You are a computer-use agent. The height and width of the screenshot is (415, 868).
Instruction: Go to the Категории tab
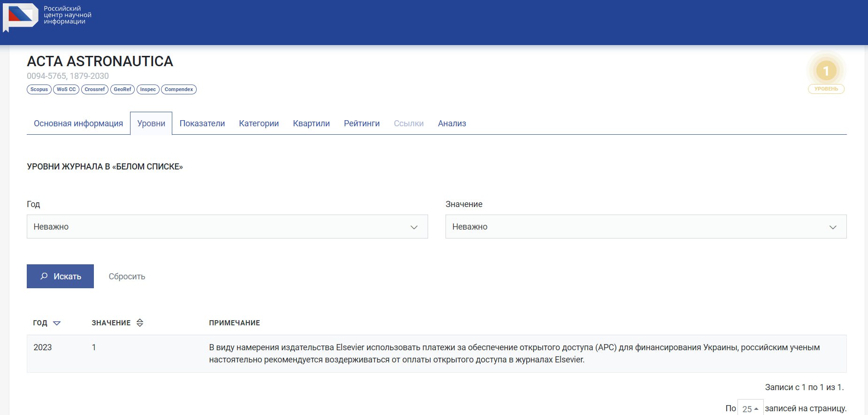[259, 123]
